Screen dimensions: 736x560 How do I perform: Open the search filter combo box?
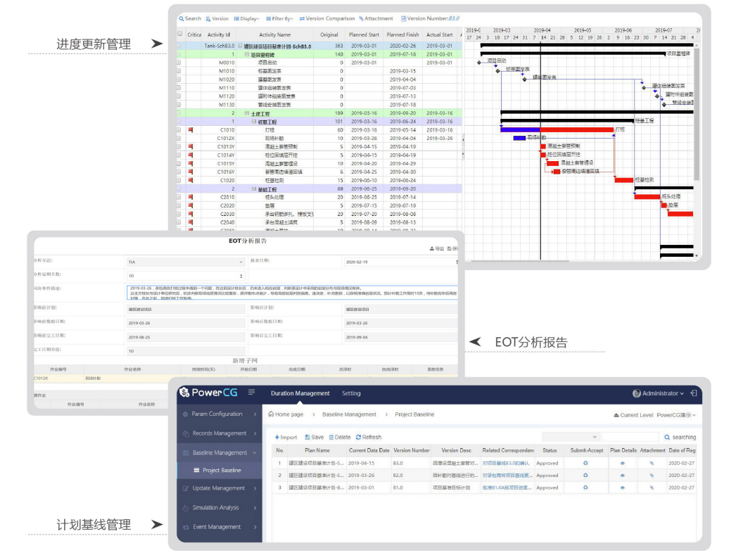[x=571, y=437]
